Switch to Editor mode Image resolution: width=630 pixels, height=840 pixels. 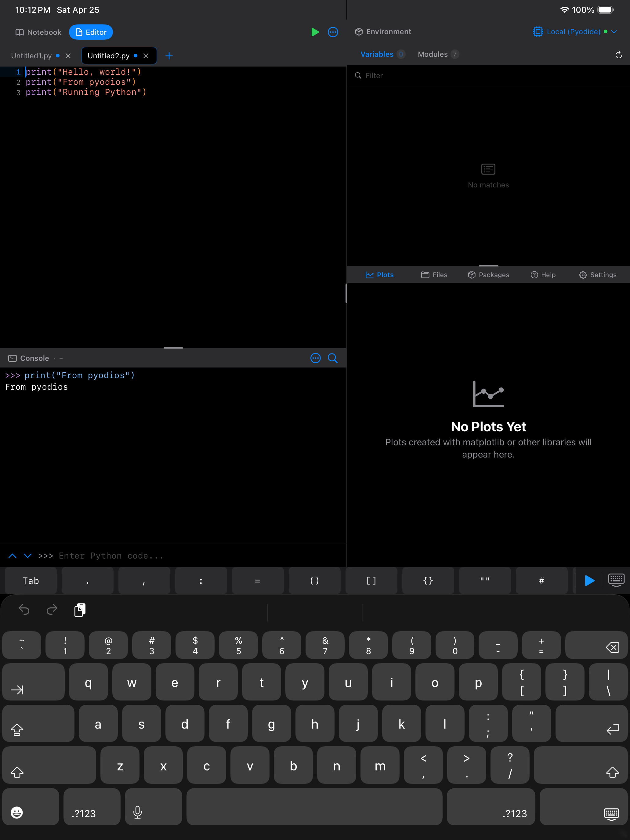point(91,32)
